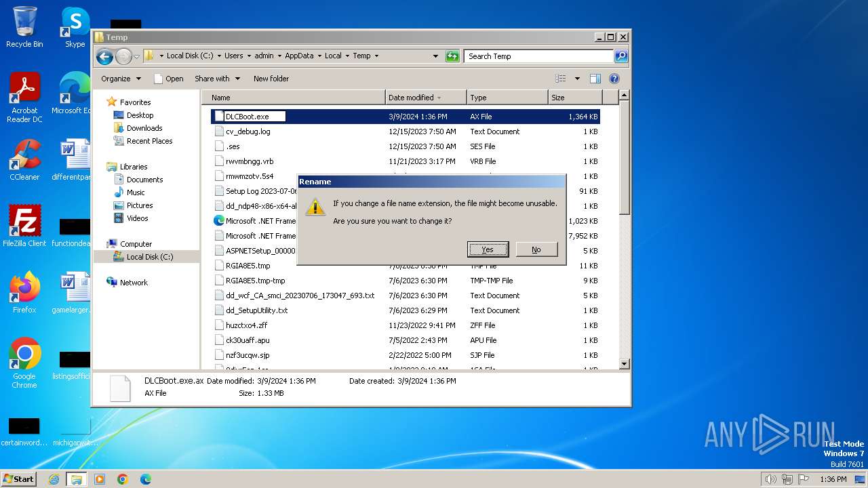Viewport: 868px width, 488px height.
Task: Go back using the Back arrow
Action: pos(104,56)
